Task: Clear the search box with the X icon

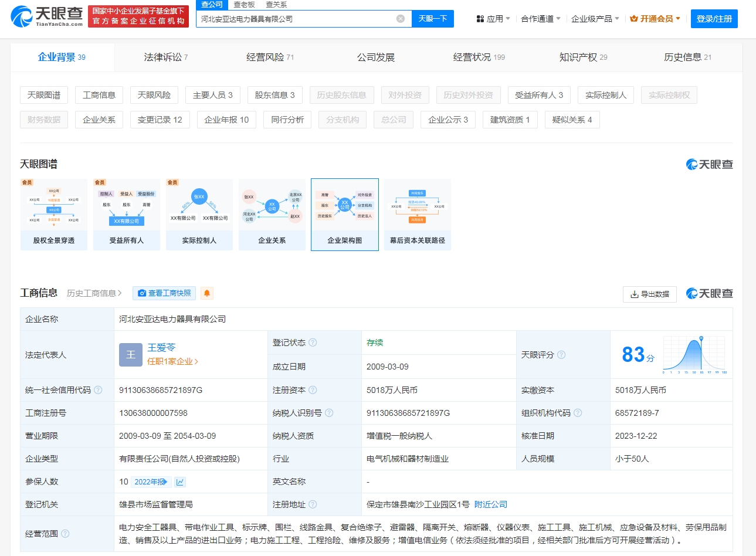Action: (x=401, y=19)
